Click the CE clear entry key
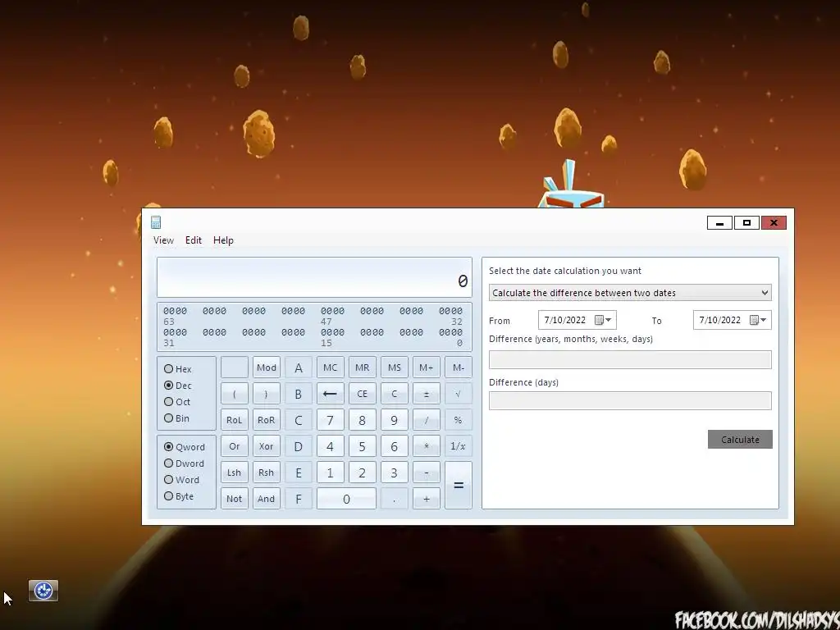This screenshot has width=840, height=630. point(362,394)
